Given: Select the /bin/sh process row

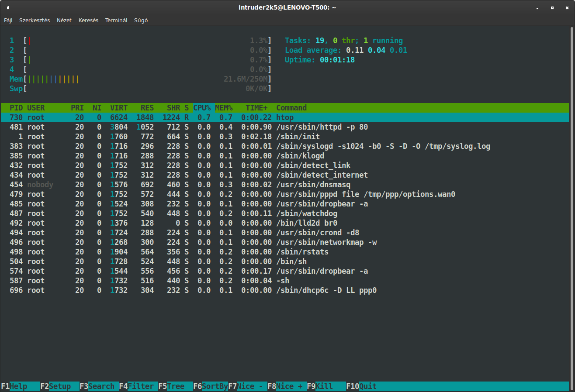Looking at the screenshot, I should (285, 261).
